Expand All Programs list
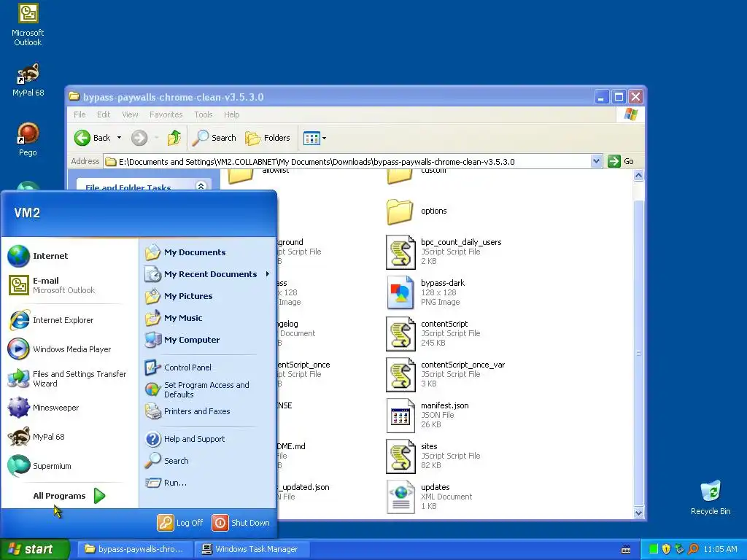 point(69,496)
